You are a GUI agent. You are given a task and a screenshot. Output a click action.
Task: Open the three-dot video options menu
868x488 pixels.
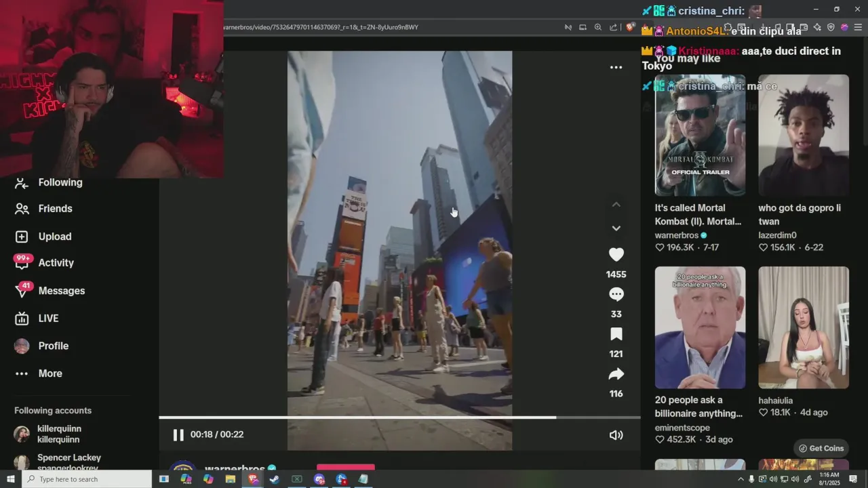coord(616,67)
